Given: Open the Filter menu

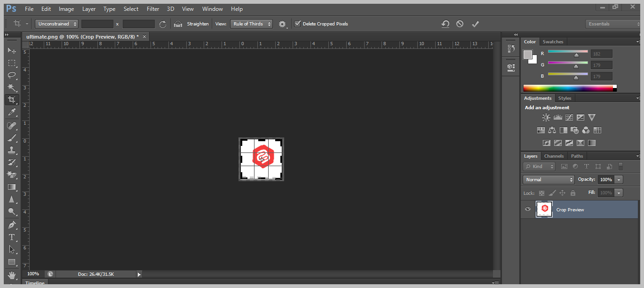Looking at the screenshot, I should [x=153, y=9].
